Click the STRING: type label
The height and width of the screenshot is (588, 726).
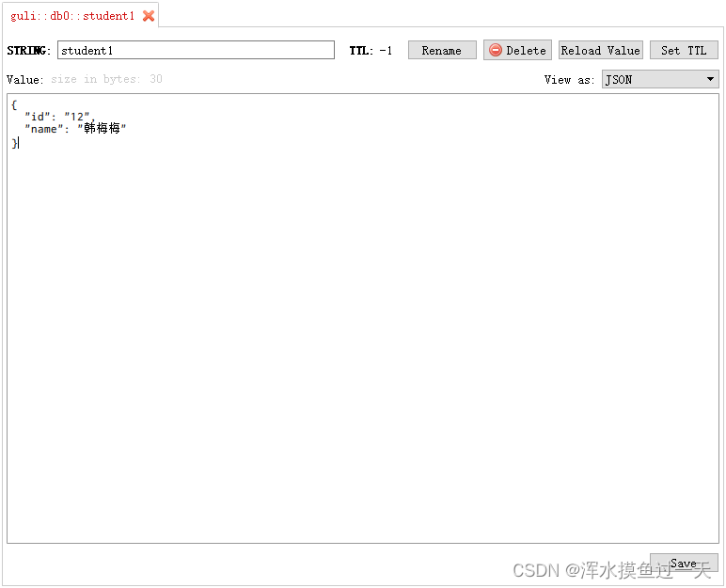[29, 50]
